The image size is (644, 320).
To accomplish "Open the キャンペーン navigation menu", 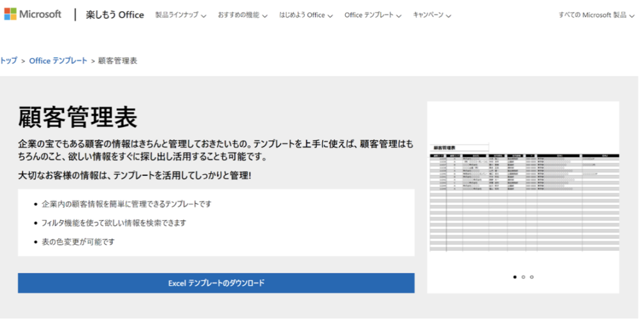I will coord(431,15).
